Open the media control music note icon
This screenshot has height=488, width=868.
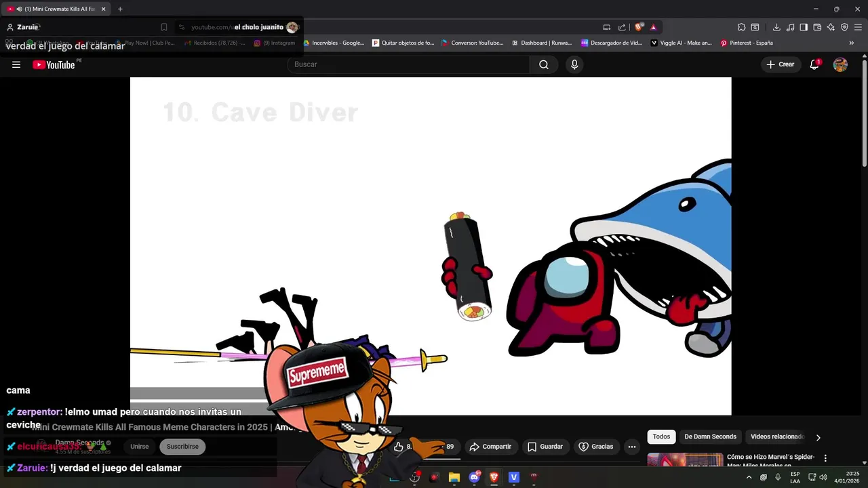(x=790, y=27)
